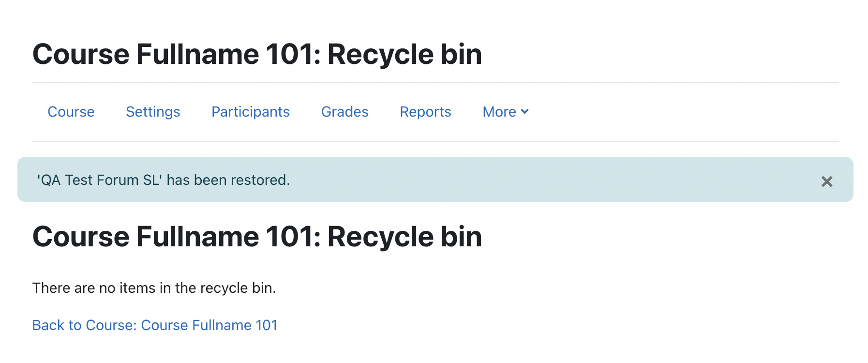Follow the Back to Course link
This screenshot has height=363, width=868.
[155, 325]
